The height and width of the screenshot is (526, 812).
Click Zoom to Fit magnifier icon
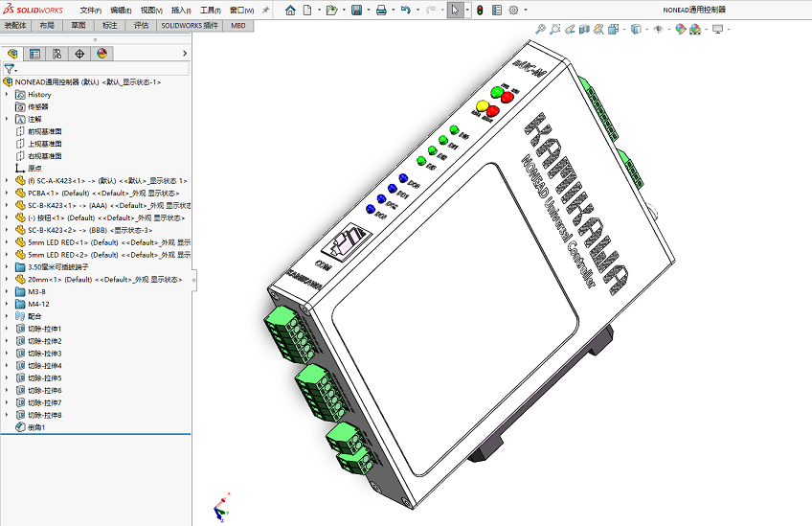[x=540, y=29]
